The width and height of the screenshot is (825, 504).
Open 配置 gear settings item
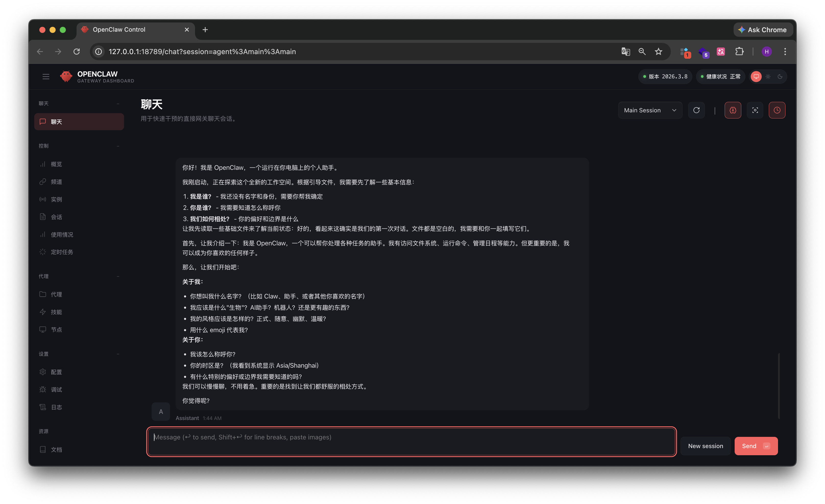[x=56, y=372]
